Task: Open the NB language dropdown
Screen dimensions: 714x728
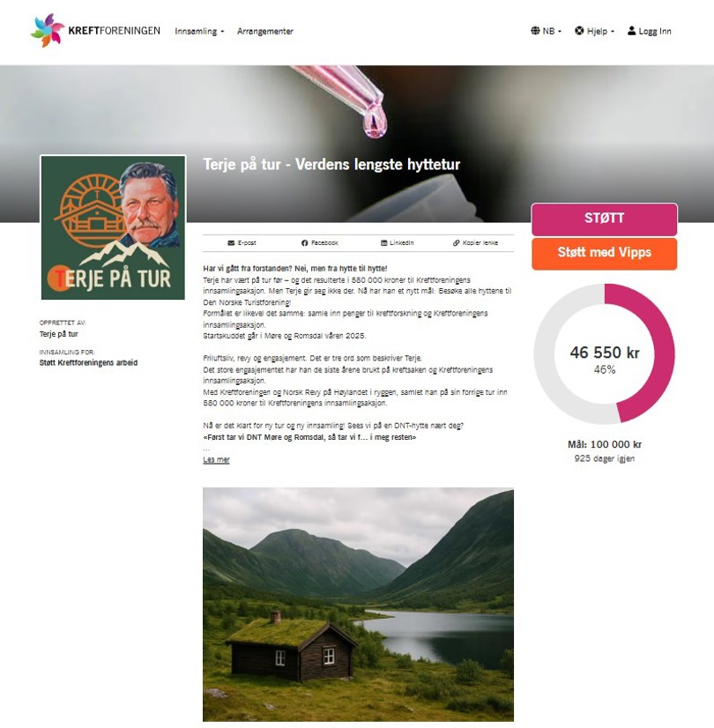Action: click(x=546, y=31)
